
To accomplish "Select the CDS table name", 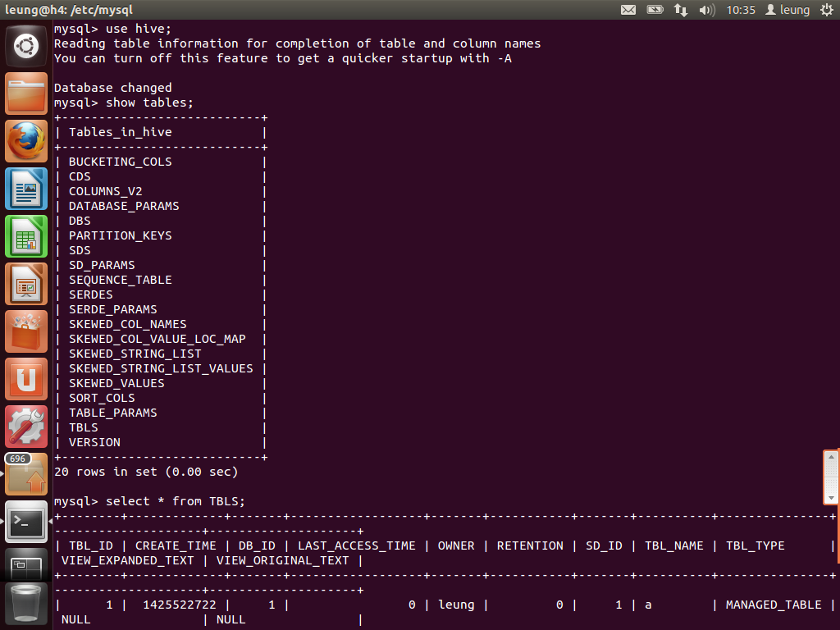I will pos(80,176).
